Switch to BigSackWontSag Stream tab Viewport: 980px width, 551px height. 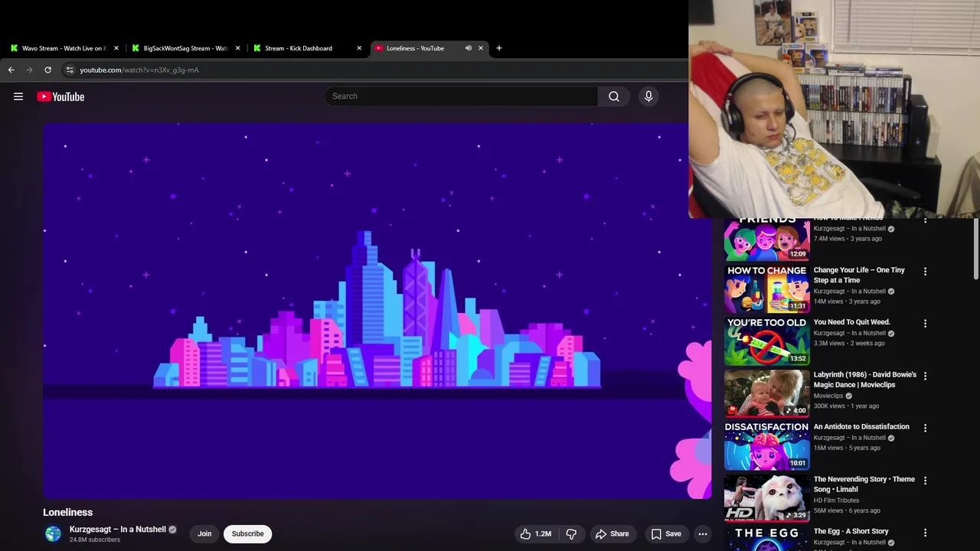[x=186, y=48]
